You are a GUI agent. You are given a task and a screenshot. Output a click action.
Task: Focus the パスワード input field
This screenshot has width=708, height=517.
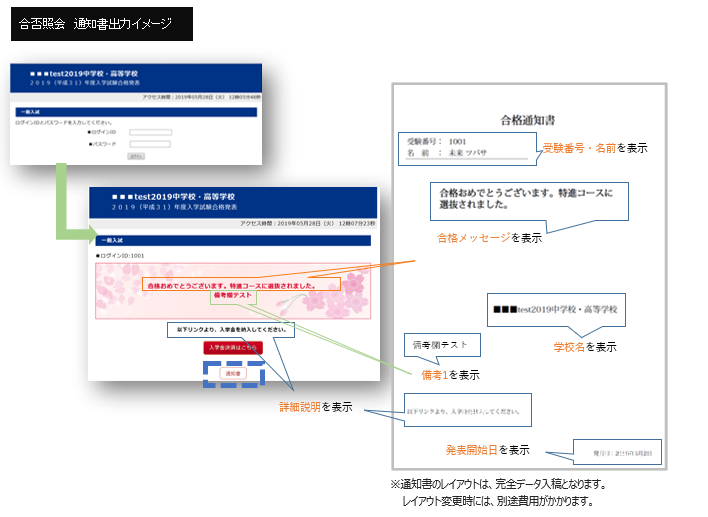(x=150, y=144)
